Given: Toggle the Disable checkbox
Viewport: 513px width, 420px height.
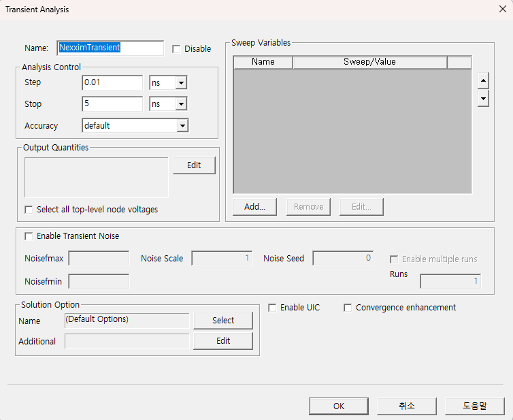Looking at the screenshot, I should point(177,49).
